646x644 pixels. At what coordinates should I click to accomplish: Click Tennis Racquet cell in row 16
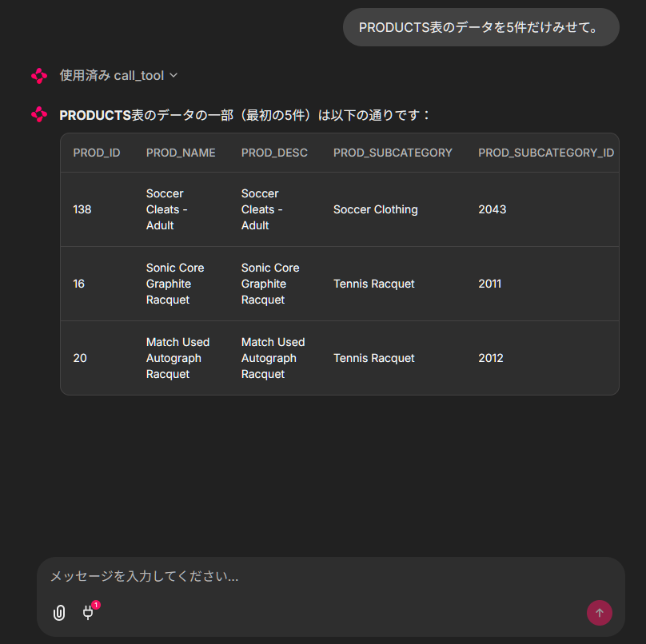(374, 284)
